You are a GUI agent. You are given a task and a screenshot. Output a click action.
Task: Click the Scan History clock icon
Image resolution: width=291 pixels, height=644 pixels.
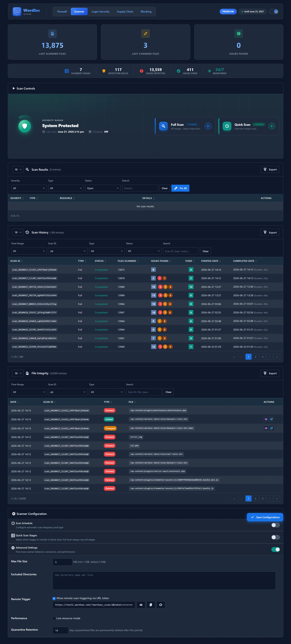[27, 232]
